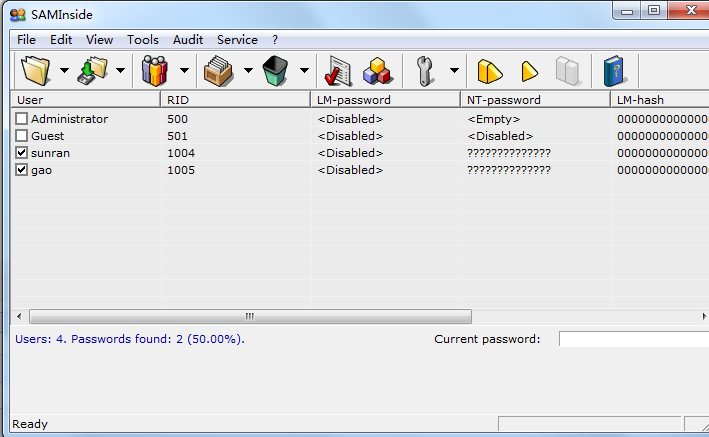This screenshot has height=437, width=709.
Task: Minimize the SAMInside window
Action: pyautogui.click(x=627, y=11)
